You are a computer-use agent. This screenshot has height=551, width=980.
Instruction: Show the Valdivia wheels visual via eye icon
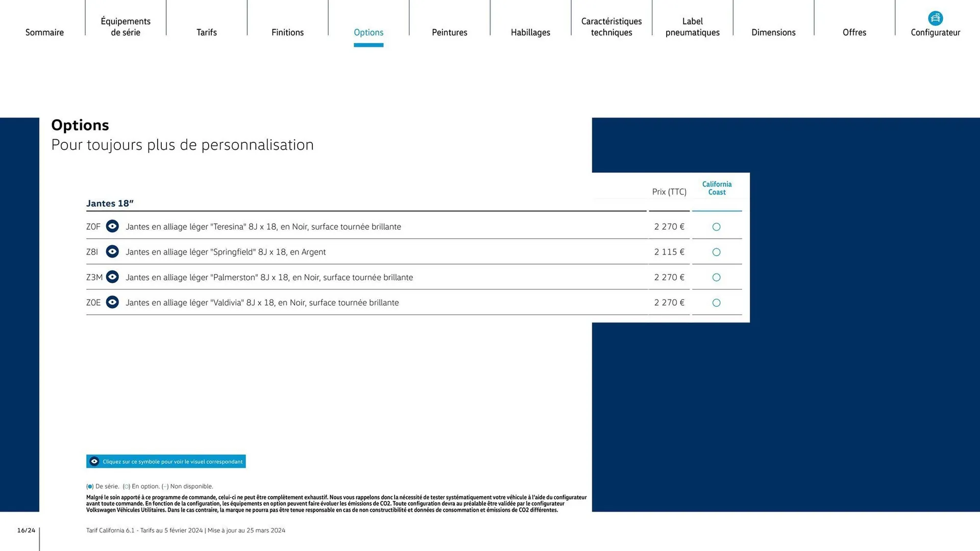[x=112, y=302]
